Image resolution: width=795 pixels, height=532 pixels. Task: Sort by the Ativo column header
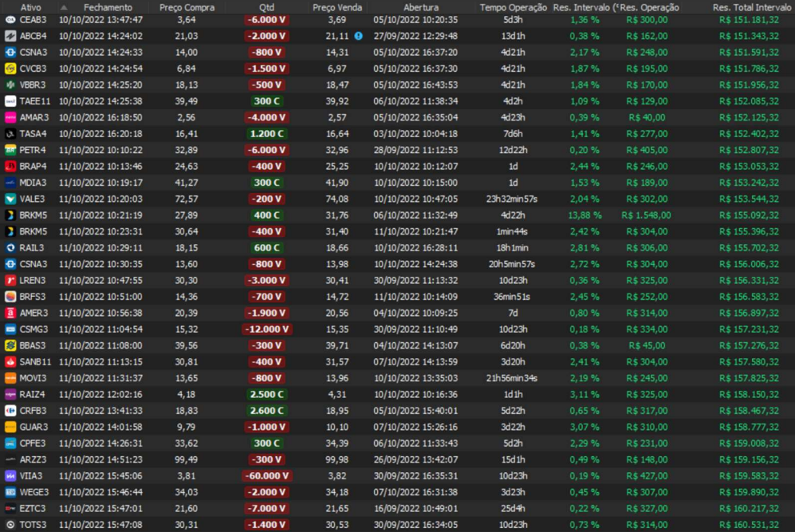(30, 7)
